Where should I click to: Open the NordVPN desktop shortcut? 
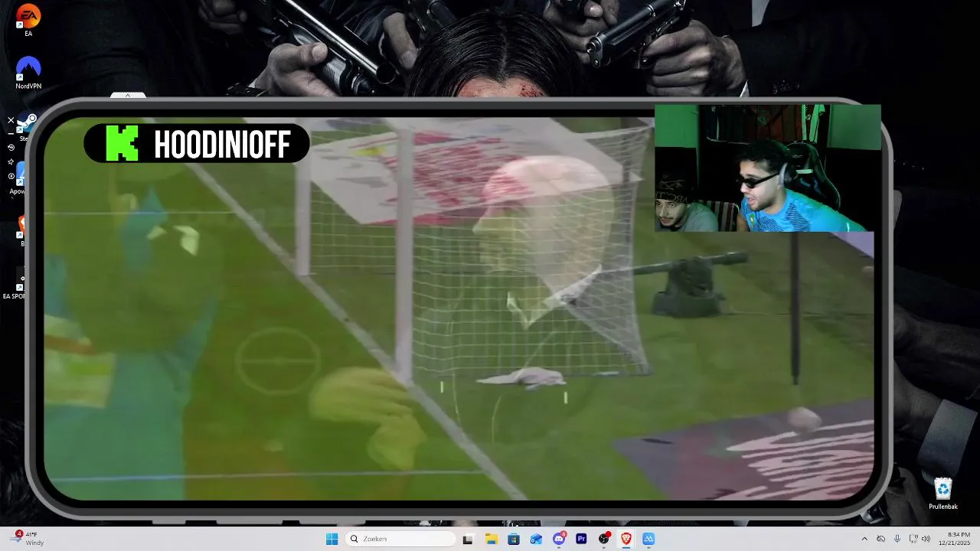pos(28,73)
